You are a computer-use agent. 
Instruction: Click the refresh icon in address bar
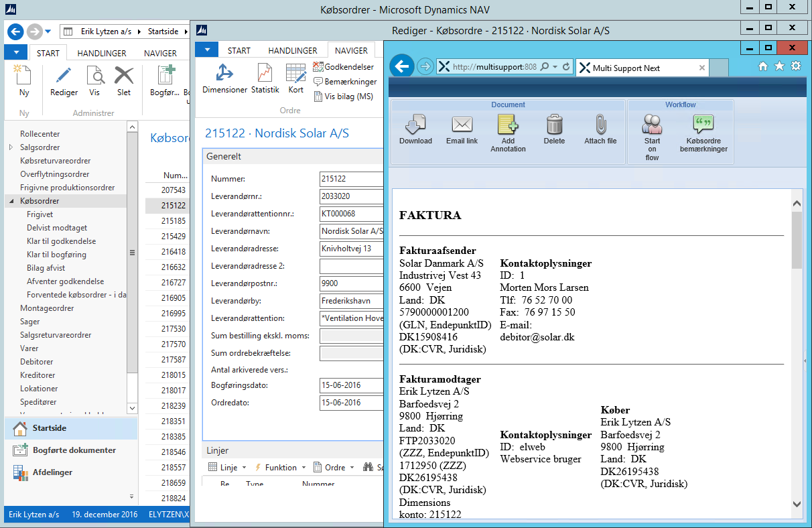[x=566, y=67]
